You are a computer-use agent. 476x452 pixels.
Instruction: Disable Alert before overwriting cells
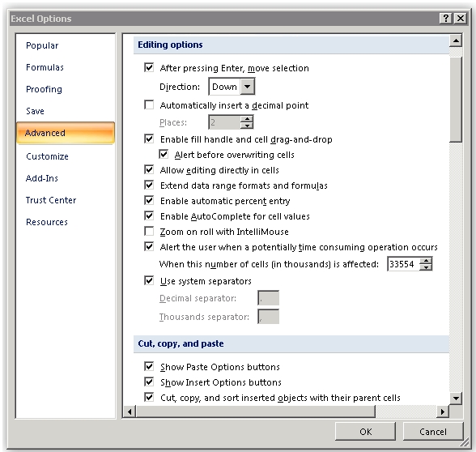tap(164, 155)
